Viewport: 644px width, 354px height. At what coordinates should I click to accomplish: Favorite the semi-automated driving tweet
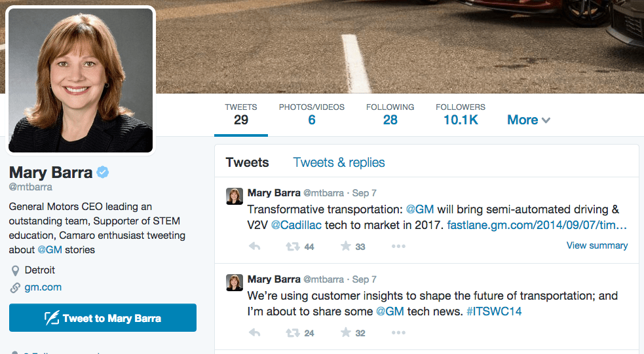(346, 247)
